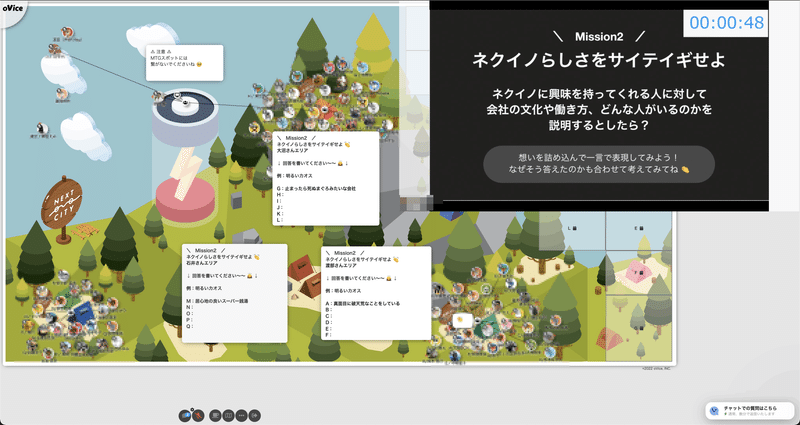
Task: Click answer M：居心地の良いスーパー銭湯
Action: point(217,301)
